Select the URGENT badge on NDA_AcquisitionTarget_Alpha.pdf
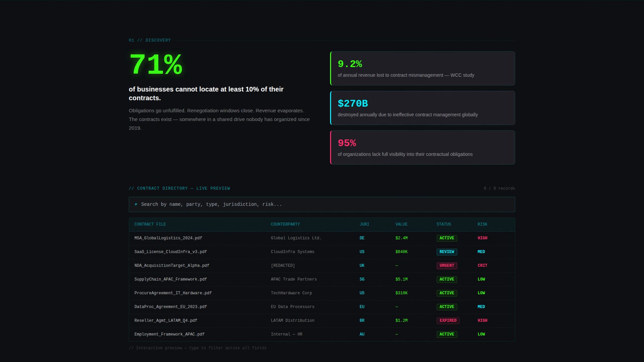Viewport: 644px width, 362px height. (447, 265)
